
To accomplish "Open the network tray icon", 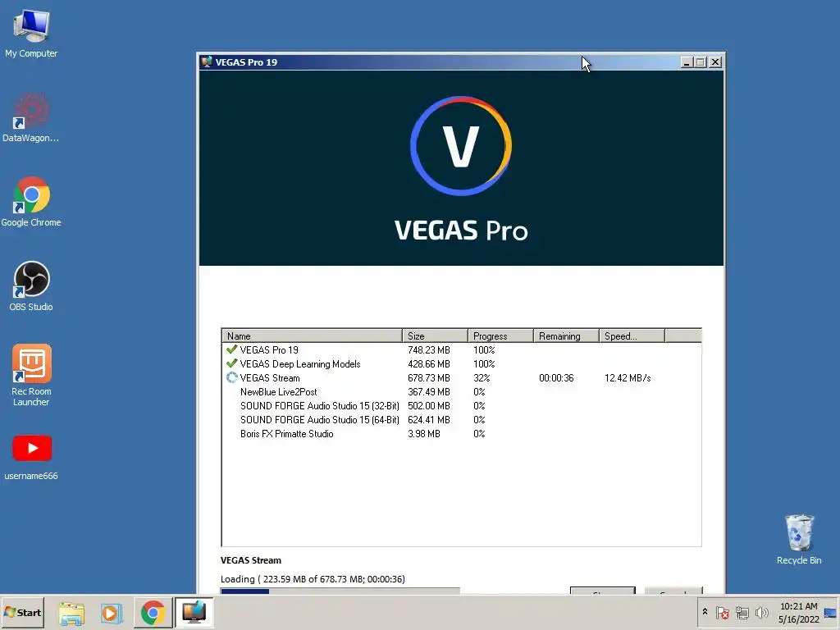I will [x=742, y=612].
